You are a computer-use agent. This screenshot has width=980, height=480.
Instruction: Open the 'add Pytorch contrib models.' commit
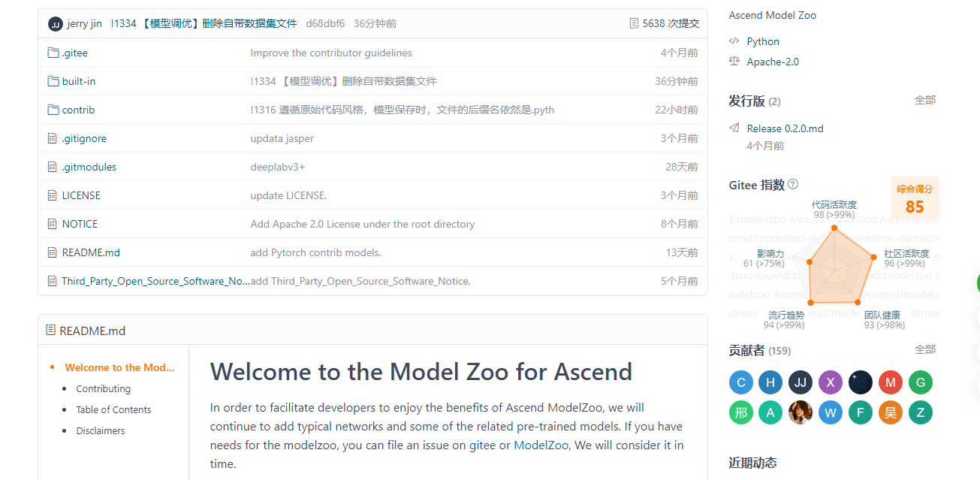point(316,252)
